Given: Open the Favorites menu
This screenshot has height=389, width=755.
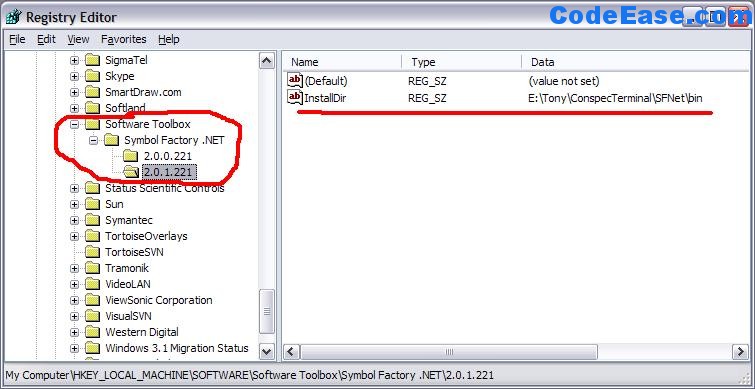Looking at the screenshot, I should [124, 39].
